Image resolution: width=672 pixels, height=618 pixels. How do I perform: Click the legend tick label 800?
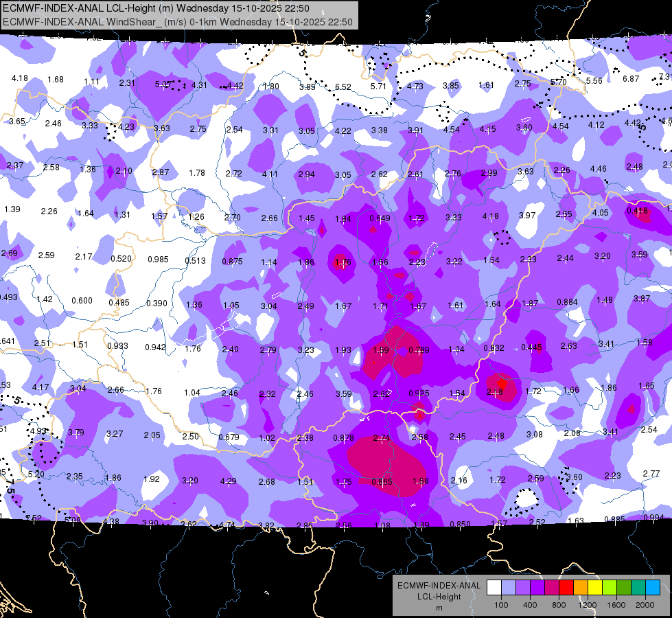click(559, 605)
